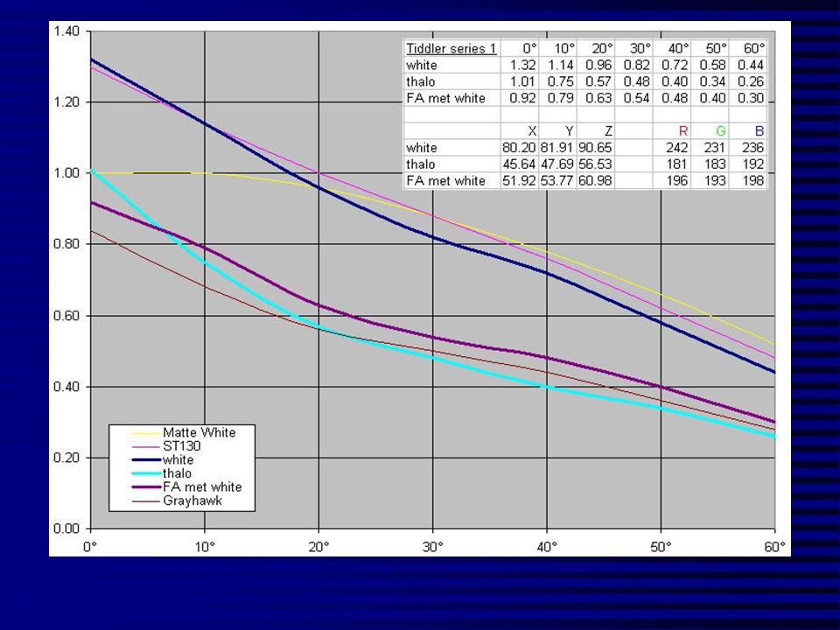Screen dimensions: 840x630
Task: Click the Grayhawk legend entry
Action: [x=192, y=500]
